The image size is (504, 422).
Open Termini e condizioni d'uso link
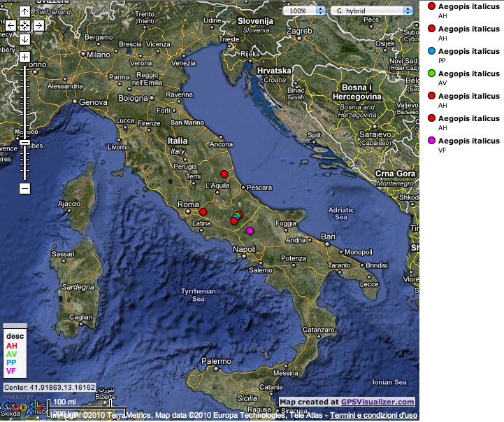pyautogui.click(x=373, y=415)
